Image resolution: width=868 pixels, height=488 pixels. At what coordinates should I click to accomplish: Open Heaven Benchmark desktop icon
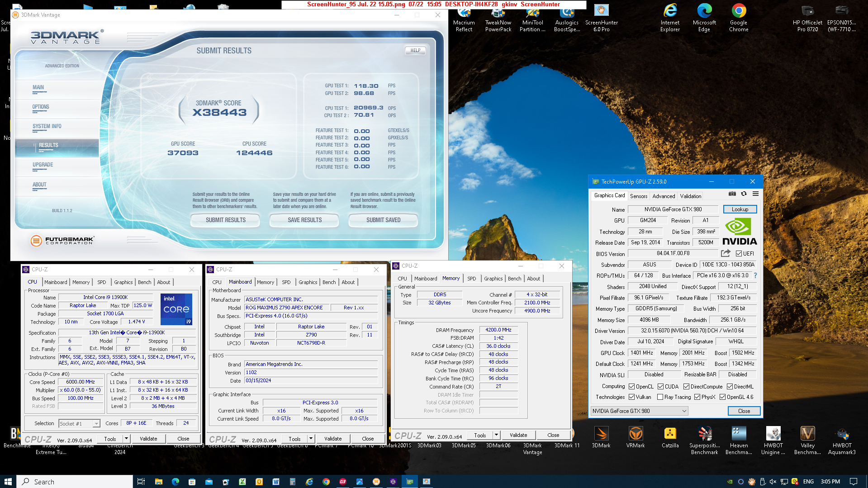click(x=739, y=441)
